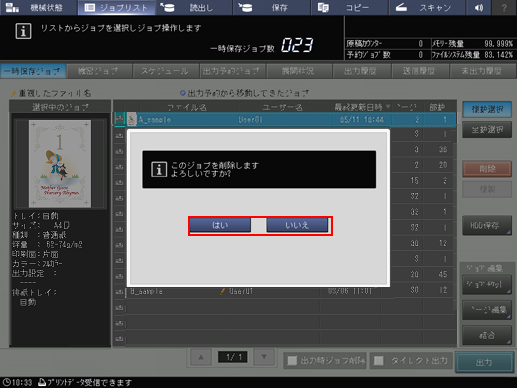Open the ジョブチケット edit option
Screen dimensions: 517x388
tap(487, 284)
